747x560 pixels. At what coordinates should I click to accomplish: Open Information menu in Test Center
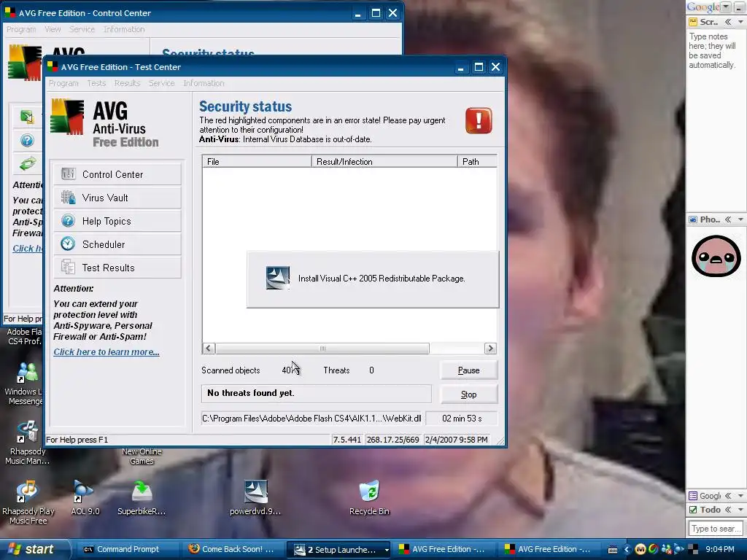(204, 83)
